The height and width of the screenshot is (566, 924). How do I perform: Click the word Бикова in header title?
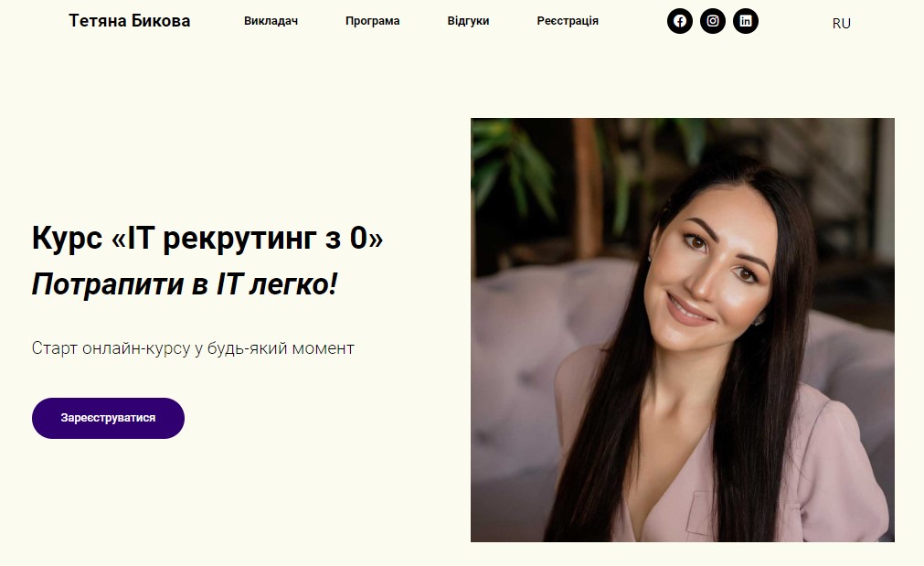click(161, 21)
